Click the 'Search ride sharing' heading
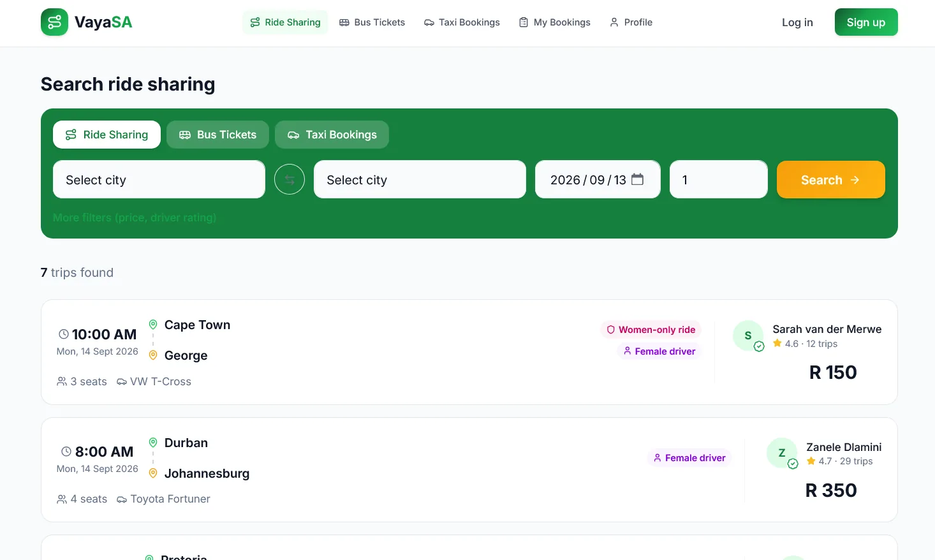Viewport: 935px width, 560px height. (x=128, y=84)
